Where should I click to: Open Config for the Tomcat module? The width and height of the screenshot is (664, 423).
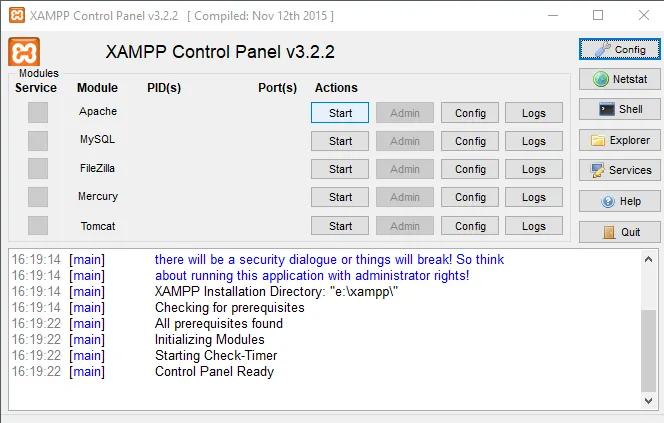[x=470, y=226]
